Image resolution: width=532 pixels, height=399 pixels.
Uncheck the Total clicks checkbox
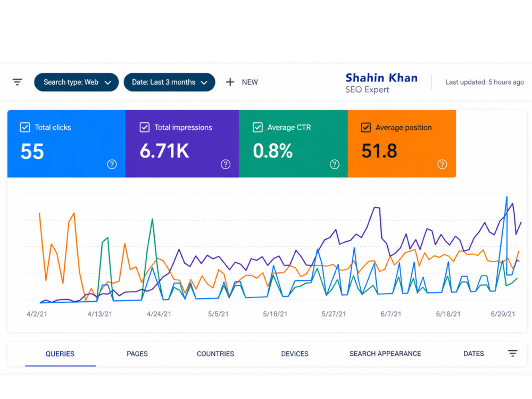pos(25,127)
